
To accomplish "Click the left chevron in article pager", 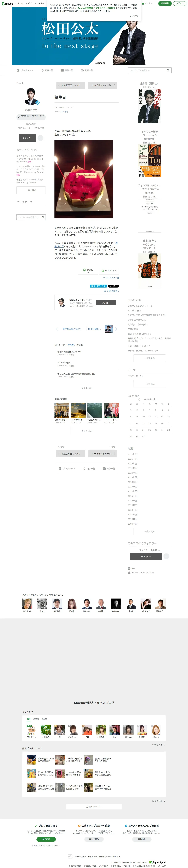I will pos(57,329).
